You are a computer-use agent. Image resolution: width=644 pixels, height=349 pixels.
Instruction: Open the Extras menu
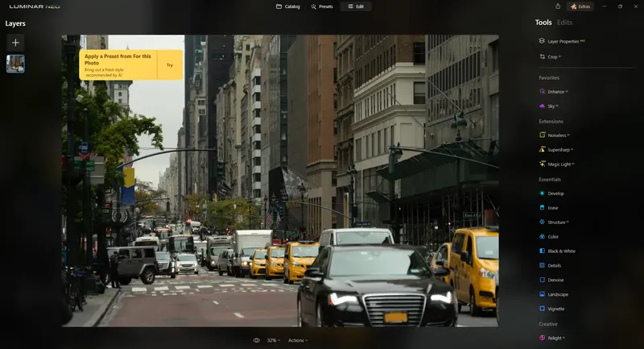pos(580,6)
